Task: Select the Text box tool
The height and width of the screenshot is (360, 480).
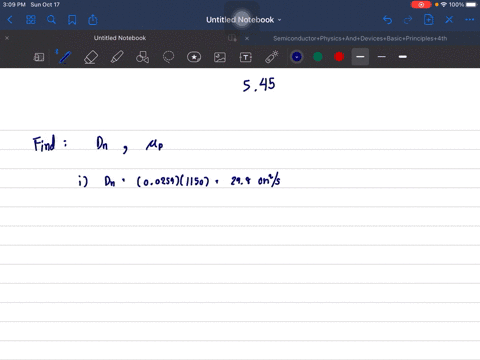Action: pyautogui.click(x=246, y=57)
